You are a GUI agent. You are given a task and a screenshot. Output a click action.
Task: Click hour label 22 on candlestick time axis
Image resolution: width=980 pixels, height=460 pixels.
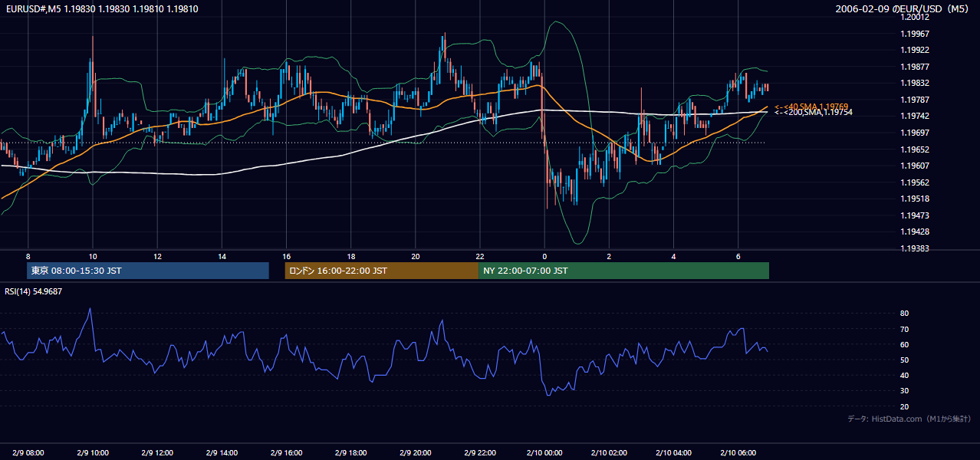click(480, 256)
